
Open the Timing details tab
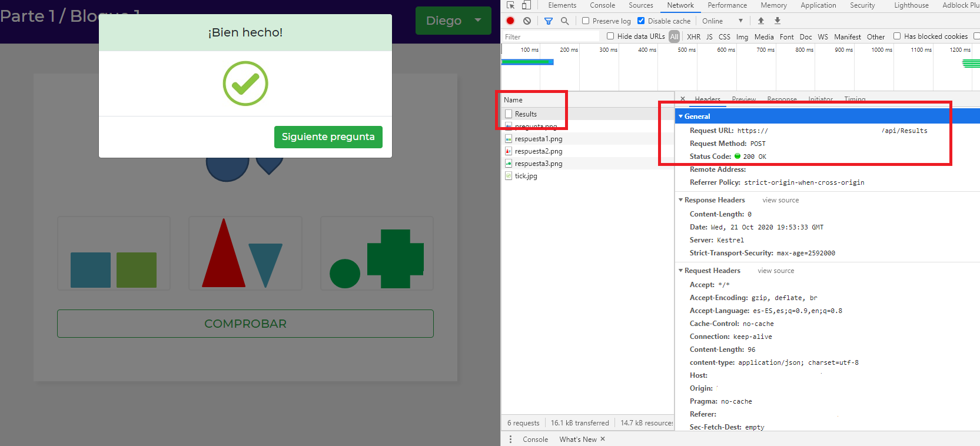tap(855, 99)
